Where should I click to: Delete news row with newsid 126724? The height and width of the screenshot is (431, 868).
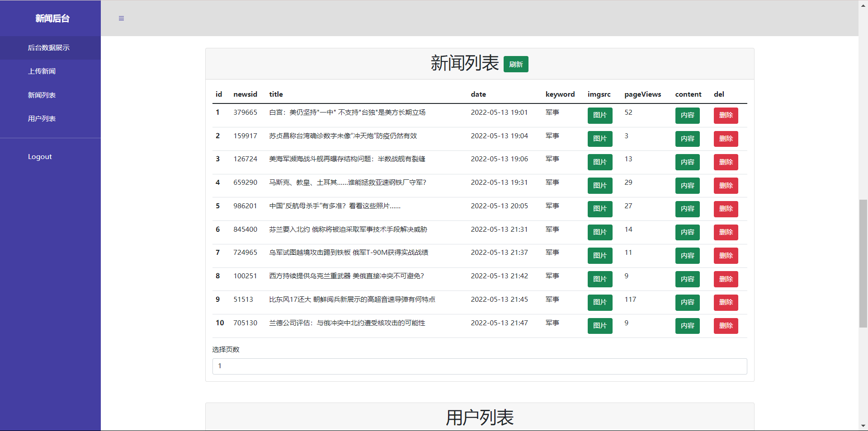click(x=726, y=162)
